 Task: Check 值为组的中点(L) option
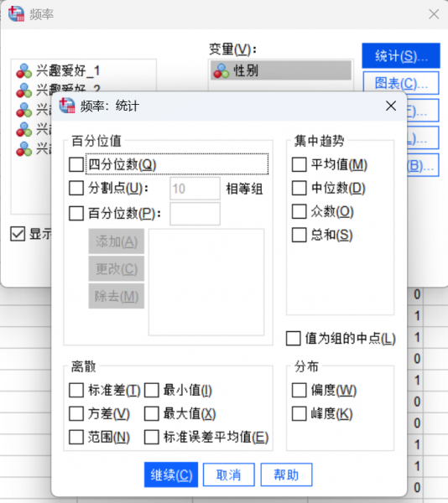coord(294,339)
